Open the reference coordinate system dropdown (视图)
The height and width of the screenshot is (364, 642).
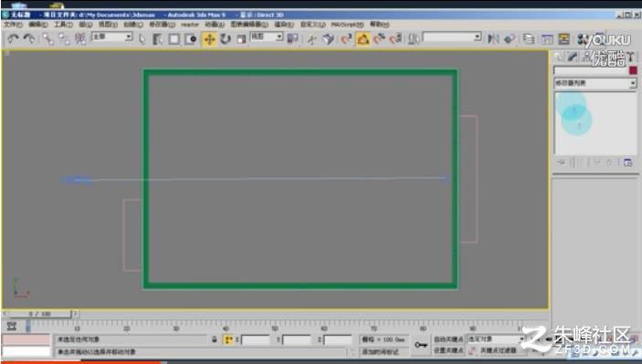click(266, 37)
